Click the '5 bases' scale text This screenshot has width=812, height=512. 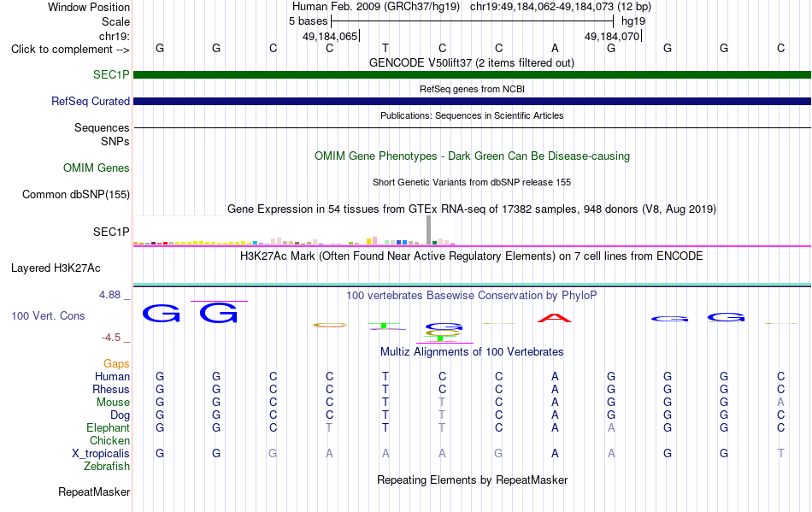pos(308,21)
